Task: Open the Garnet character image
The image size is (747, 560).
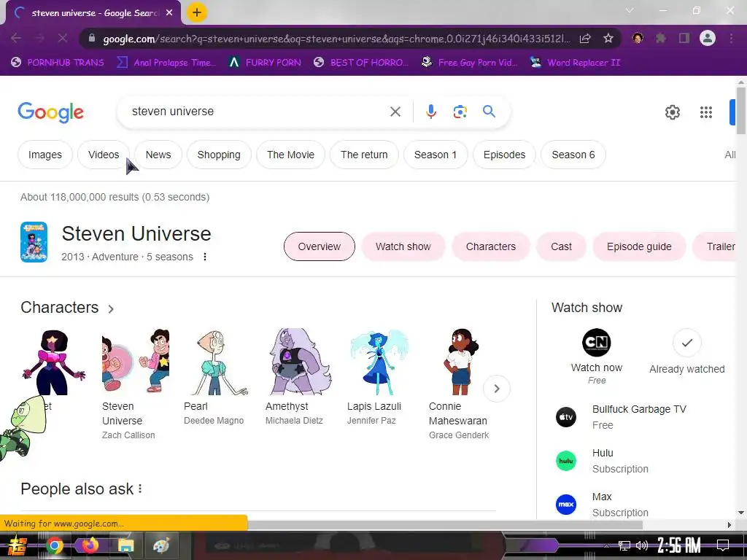Action: tap(53, 362)
